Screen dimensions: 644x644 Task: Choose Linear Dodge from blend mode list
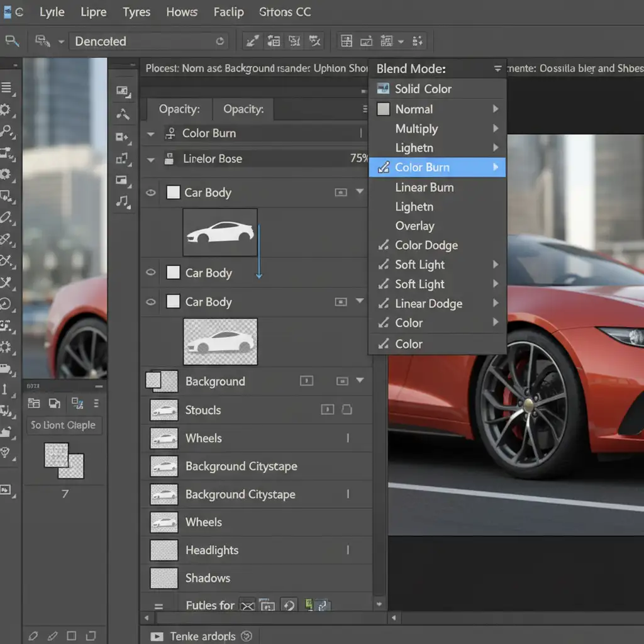click(428, 304)
